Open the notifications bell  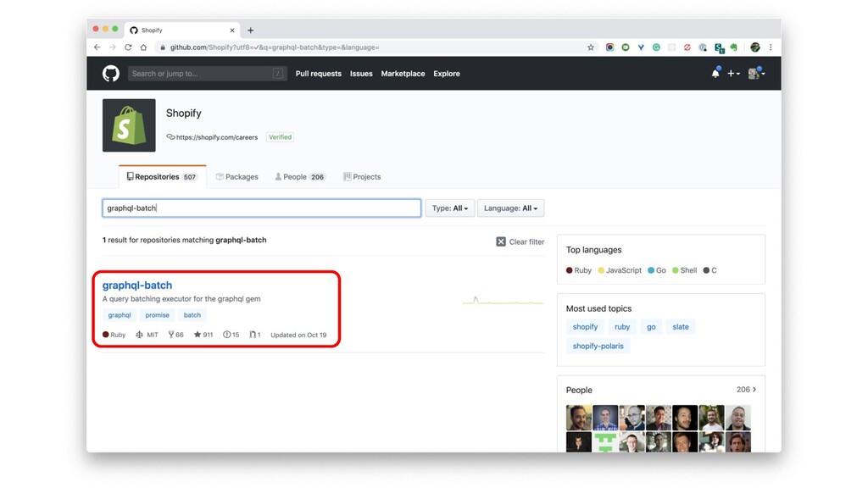[715, 73]
